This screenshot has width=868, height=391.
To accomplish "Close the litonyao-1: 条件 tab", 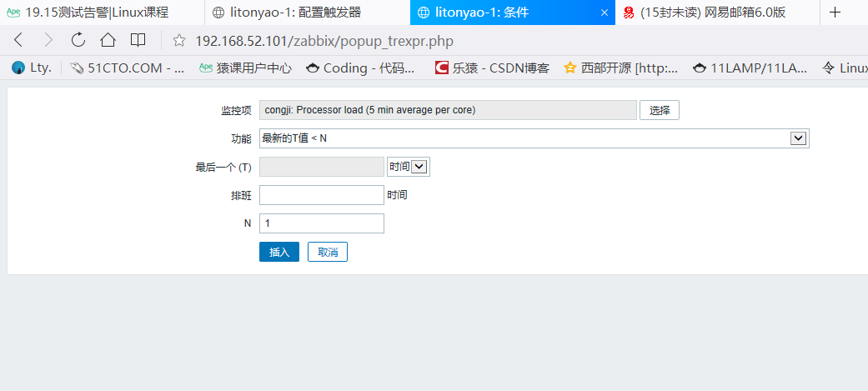I will pyautogui.click(x=605, y=13).
